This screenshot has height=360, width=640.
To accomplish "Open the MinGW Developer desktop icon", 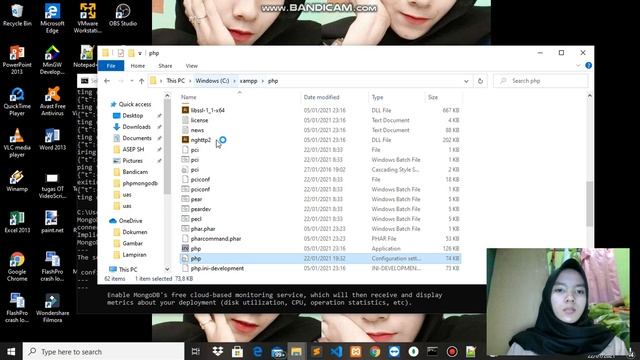I will tap(52, 60).
